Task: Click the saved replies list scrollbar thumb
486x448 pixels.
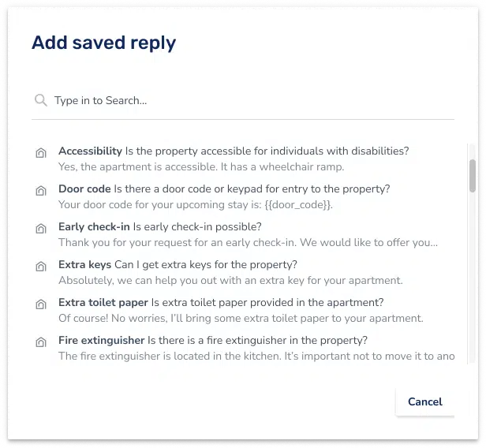Action: point(473,176)
